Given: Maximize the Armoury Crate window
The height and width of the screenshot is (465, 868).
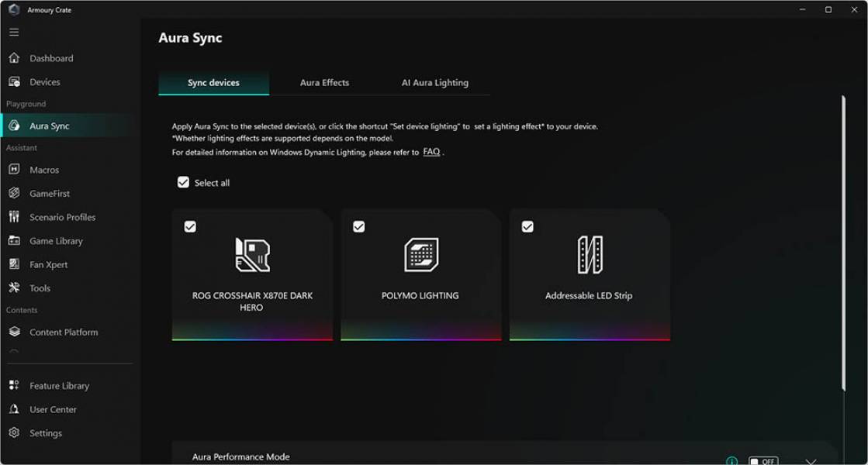Looking at the screenshot, I should 828,9.
